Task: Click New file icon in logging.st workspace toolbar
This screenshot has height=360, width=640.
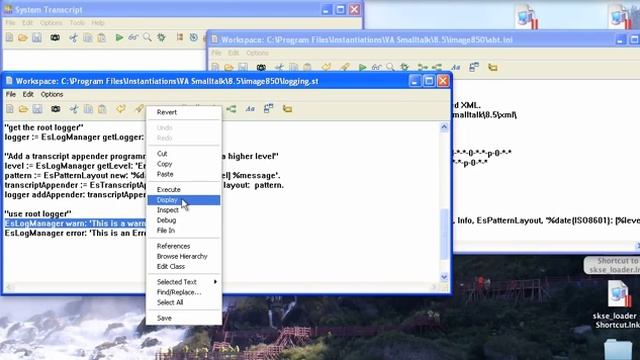Action: click(9, 109)
